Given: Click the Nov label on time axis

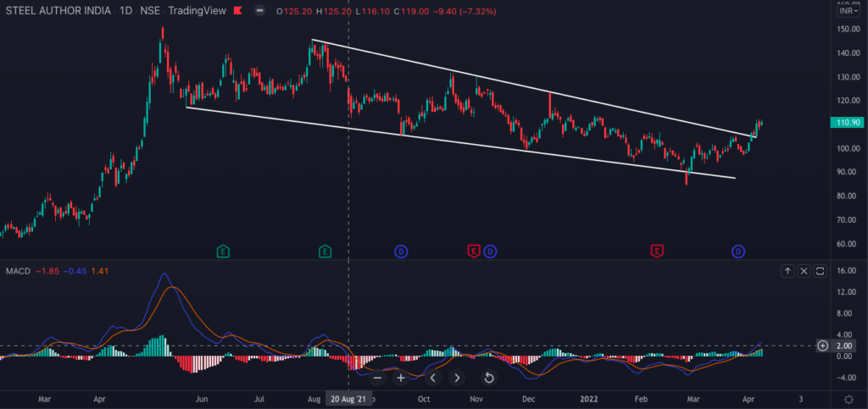Looking at the screenshot, I should click(476, 399).
